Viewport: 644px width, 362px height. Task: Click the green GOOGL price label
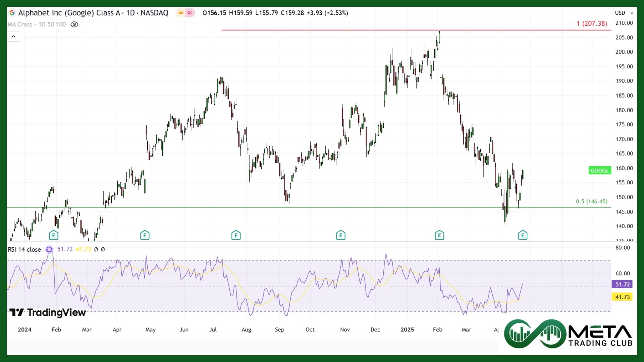tap(599, 171)
